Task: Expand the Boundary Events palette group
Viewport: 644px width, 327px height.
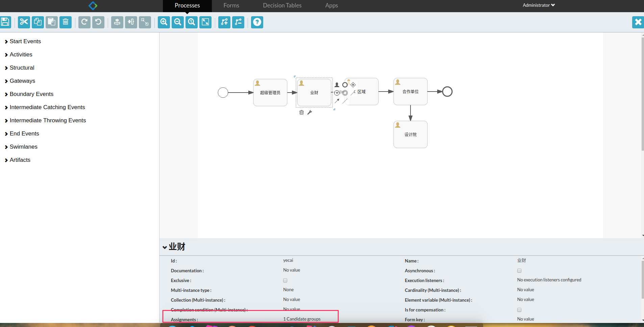Action: (x=31, y=94)
